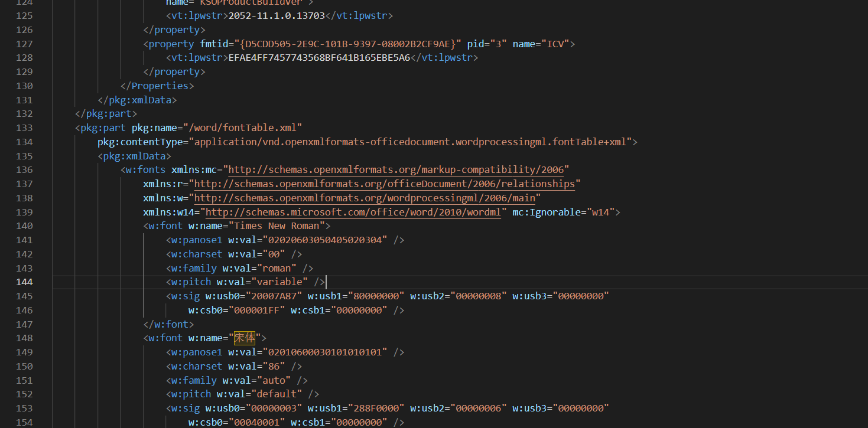Image resolution: width=868 pixels, height=428 pixels.
Task: Click the closing </Properties> tag
Action: (x=157, y=86)
